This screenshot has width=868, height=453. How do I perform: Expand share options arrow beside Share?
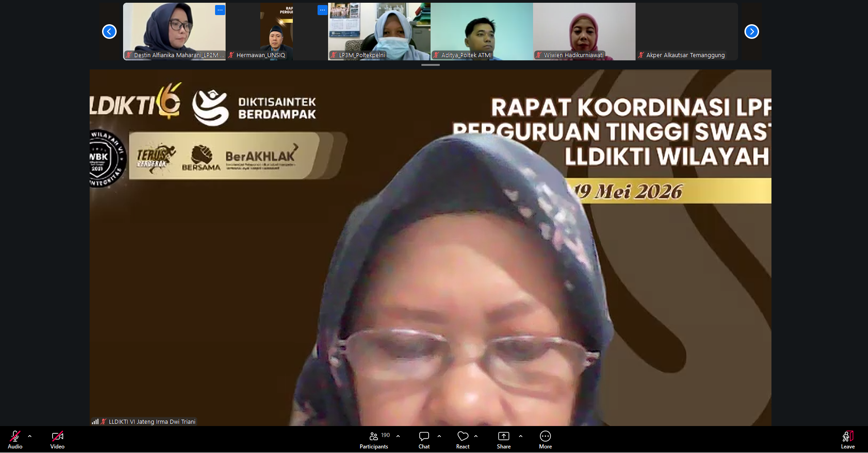tap(521, 436)
